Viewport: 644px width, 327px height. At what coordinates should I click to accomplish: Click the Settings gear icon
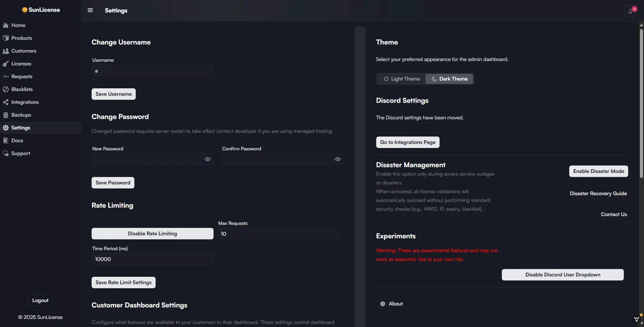[6, 128]
